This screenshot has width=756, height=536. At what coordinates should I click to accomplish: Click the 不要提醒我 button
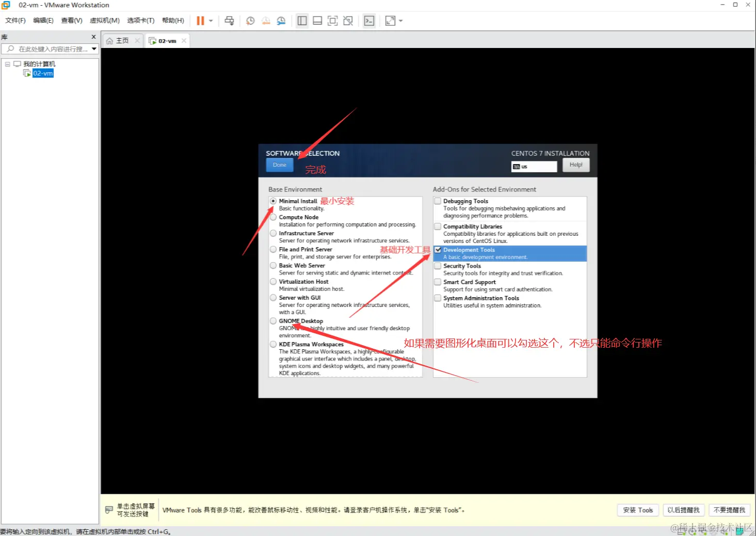coord(729,510)
